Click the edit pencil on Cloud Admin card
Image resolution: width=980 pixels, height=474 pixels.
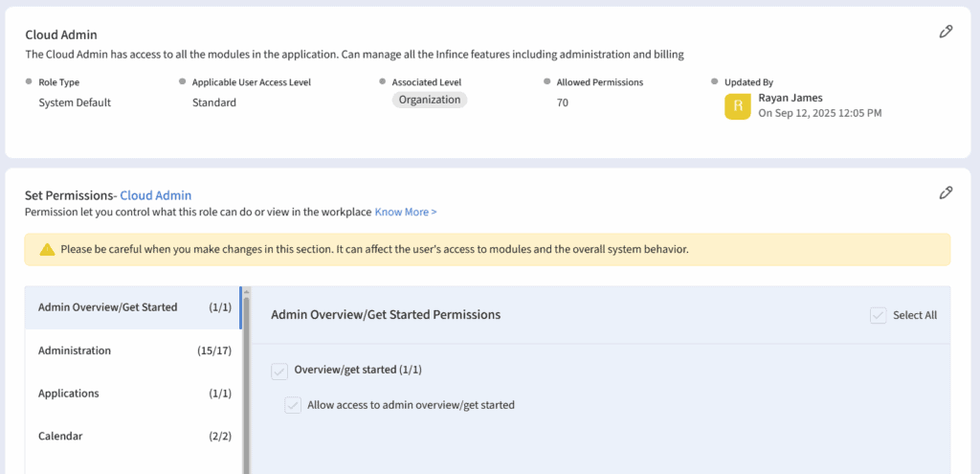(x=946, y=32)
